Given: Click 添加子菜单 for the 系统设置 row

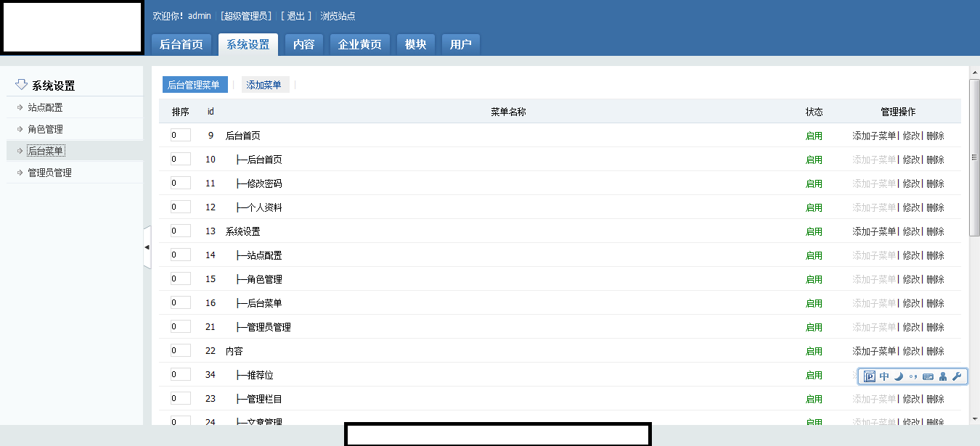Looking at the screenshot, I should [x=874, y=231].
